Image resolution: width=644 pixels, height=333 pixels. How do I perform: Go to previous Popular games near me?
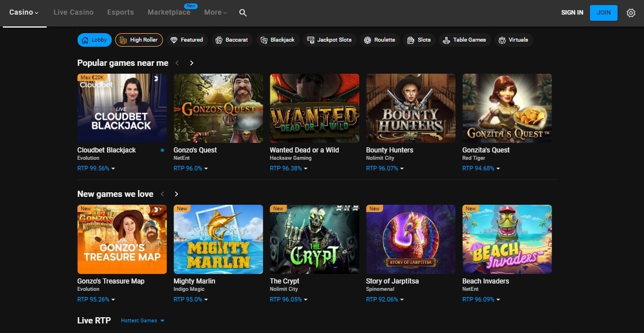pos(177,63)
